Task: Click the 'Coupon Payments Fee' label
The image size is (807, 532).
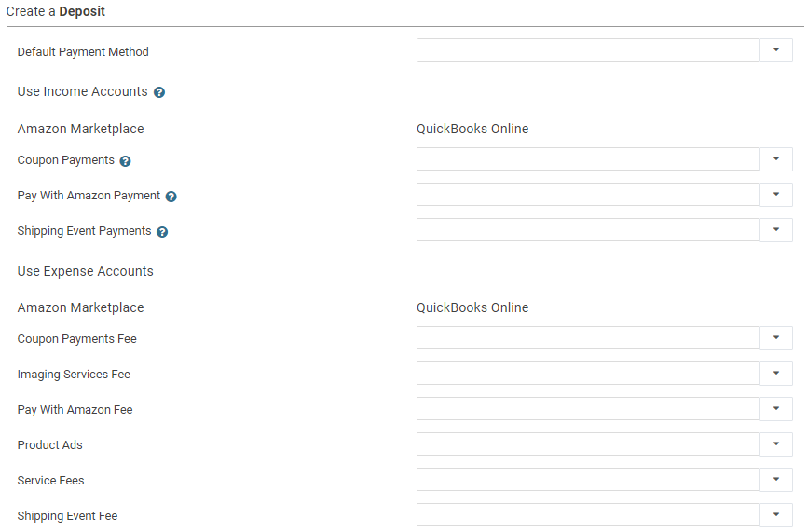Action: (76, 339)
